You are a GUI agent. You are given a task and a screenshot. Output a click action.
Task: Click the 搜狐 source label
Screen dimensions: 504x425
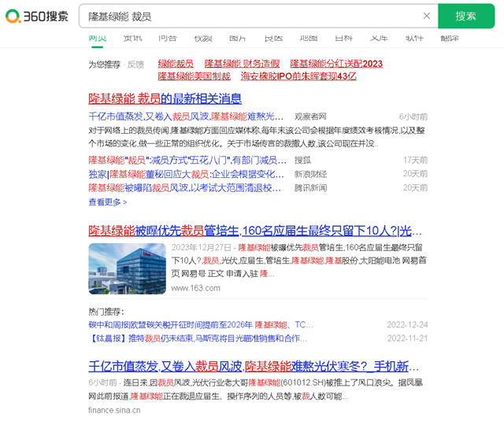click(x=302, y=161)
